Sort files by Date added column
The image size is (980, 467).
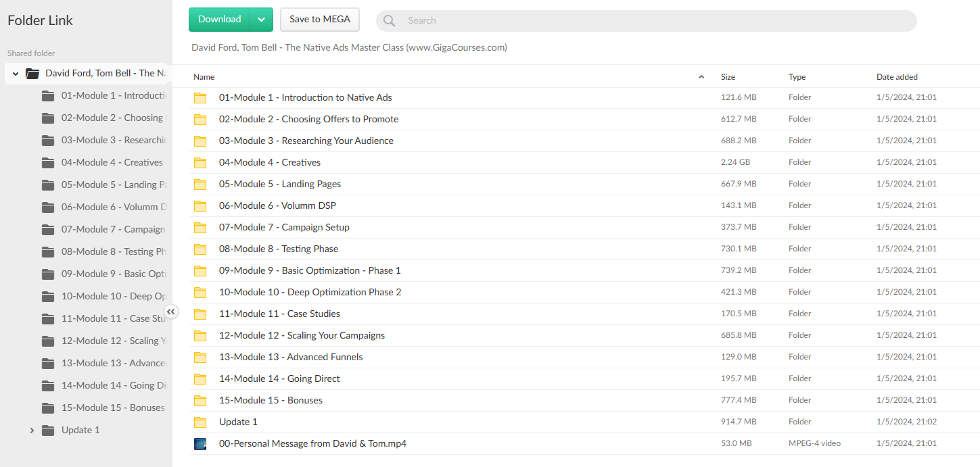897,77
